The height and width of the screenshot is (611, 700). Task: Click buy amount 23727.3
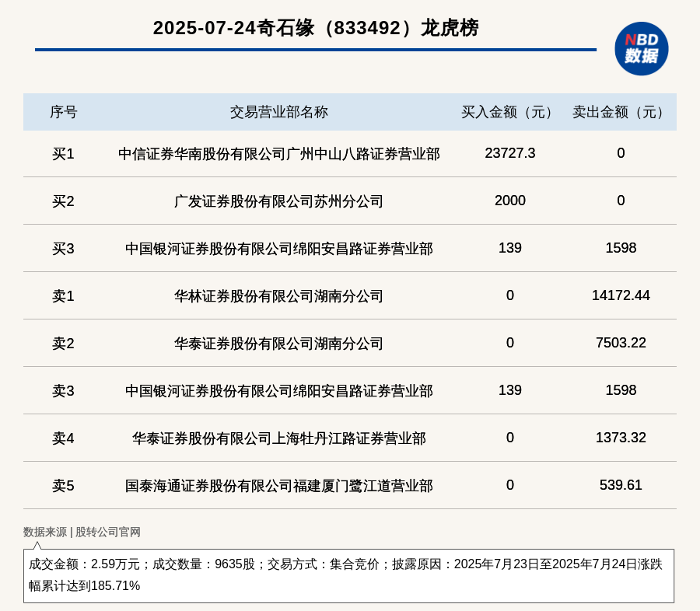[x=509, y=153]
